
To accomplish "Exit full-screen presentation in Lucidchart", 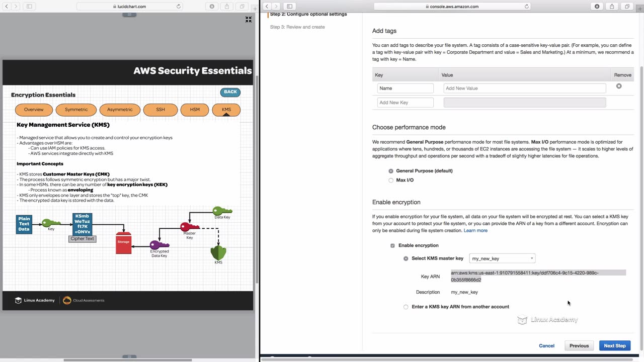I will click(x=249, y=19).
